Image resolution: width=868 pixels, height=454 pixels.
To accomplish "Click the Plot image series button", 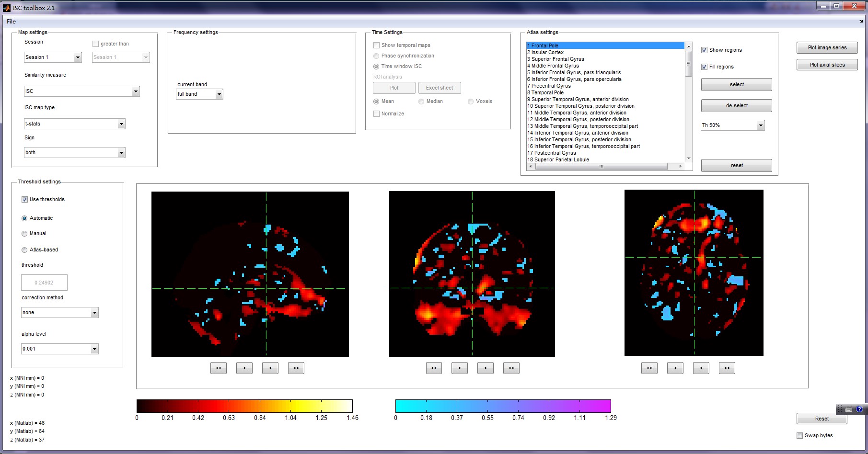I will coord(827,48).
